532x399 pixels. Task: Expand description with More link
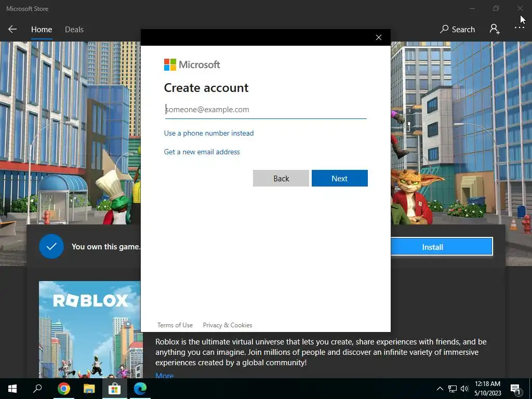[165, 375]
